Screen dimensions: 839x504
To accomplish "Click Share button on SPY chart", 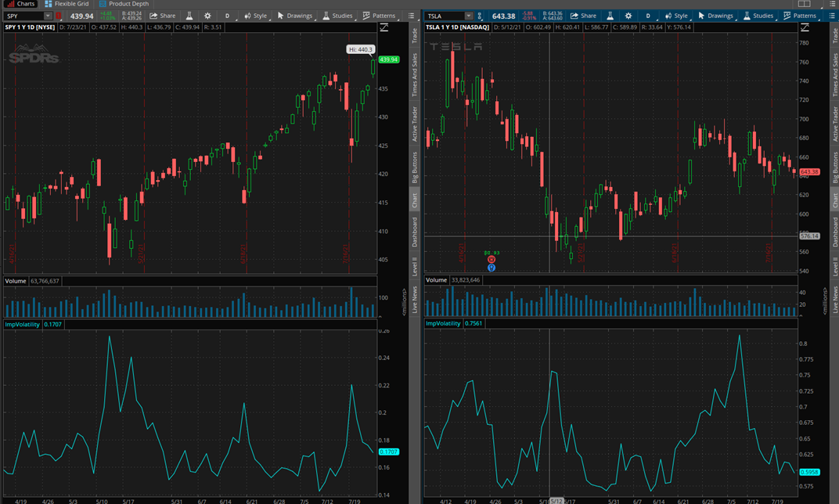I will pos(163,16).
